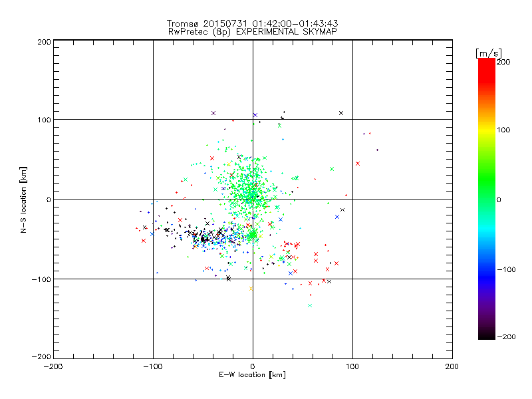Viewport: 532px width, 399px height.
Task: Click the colorbar tick label '-200'
Action: click(506, 336)
